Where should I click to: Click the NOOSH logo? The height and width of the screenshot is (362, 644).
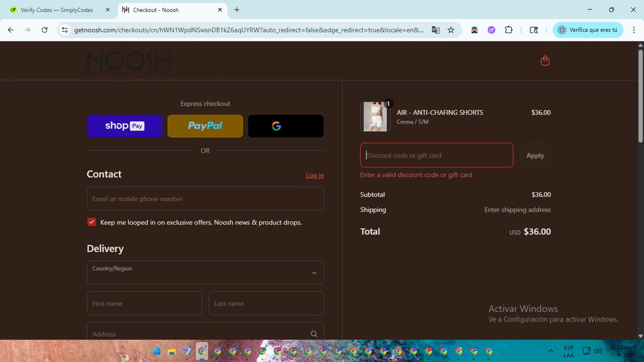tap(129, 61)
